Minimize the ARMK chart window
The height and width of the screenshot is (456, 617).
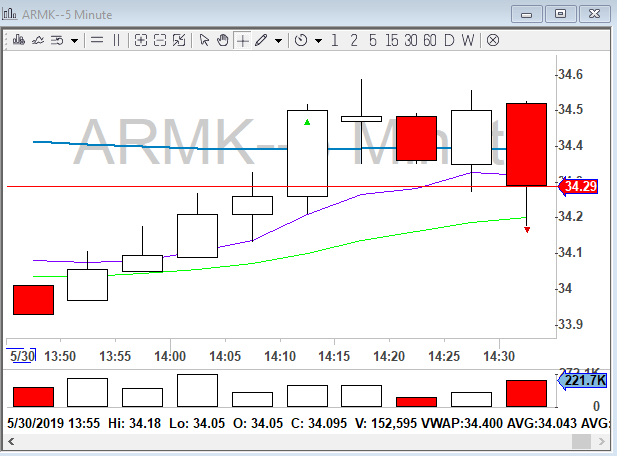(526, 15)
